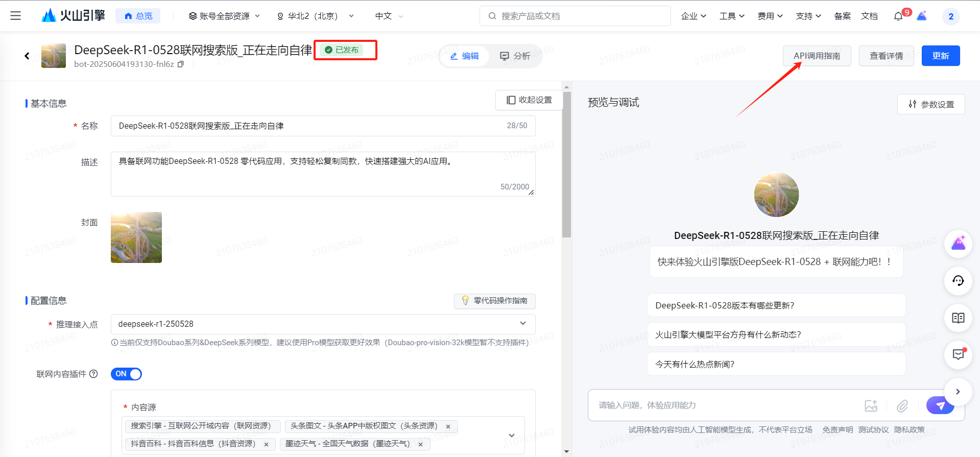Click the blue 更新 button
Image resolution: width=980 pixels, height=457 pixels.
click(x=940, y=56)
